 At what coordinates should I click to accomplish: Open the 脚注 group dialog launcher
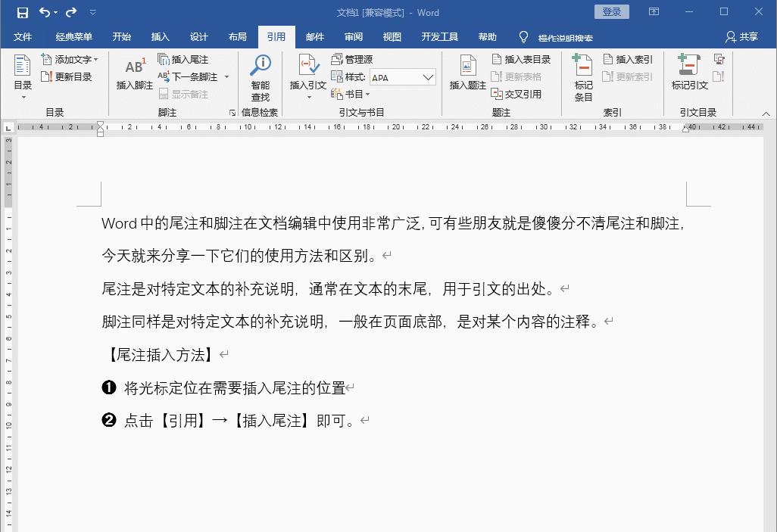point(232,113)
